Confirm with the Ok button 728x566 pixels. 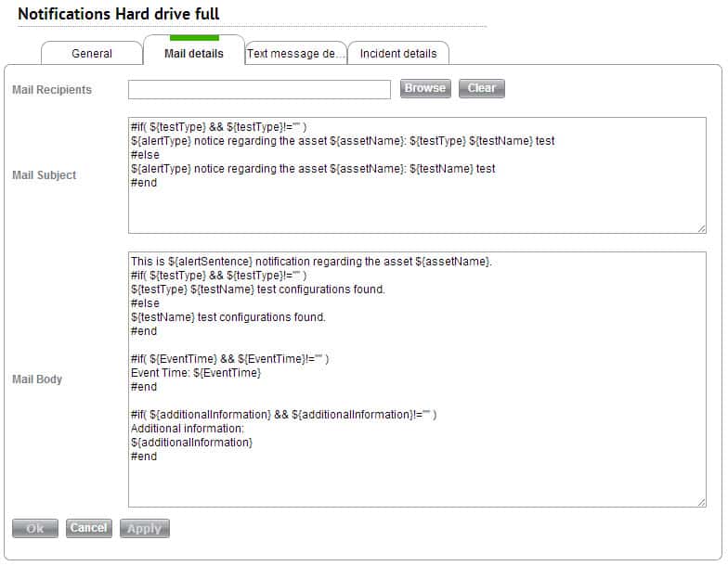pos(34,528)
